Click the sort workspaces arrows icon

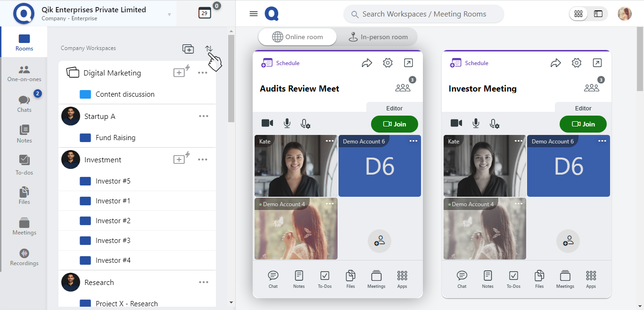tap(209, 49)
